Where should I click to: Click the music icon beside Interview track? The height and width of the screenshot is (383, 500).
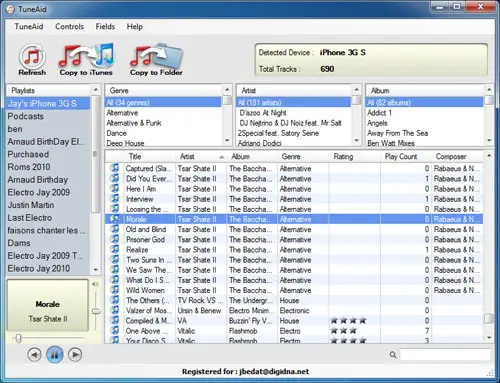(114, 199)
